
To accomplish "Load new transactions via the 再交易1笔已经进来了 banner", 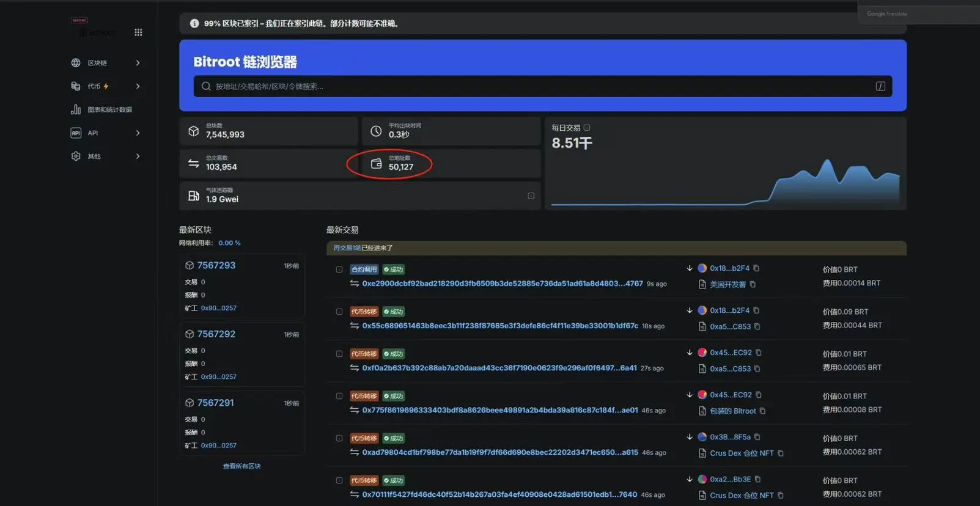I will pyautogui.click(x=616, y=248).
